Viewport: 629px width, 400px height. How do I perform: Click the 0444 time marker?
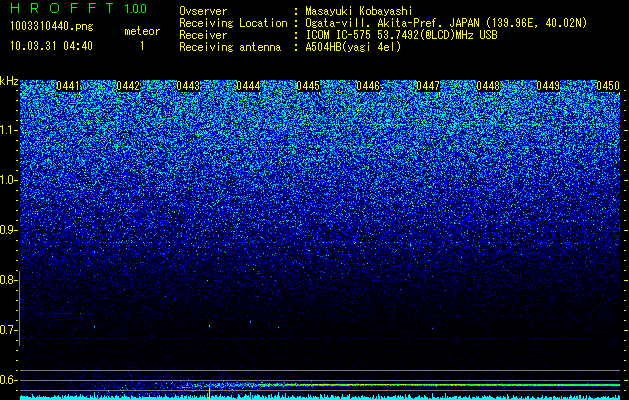click(248, 86)
